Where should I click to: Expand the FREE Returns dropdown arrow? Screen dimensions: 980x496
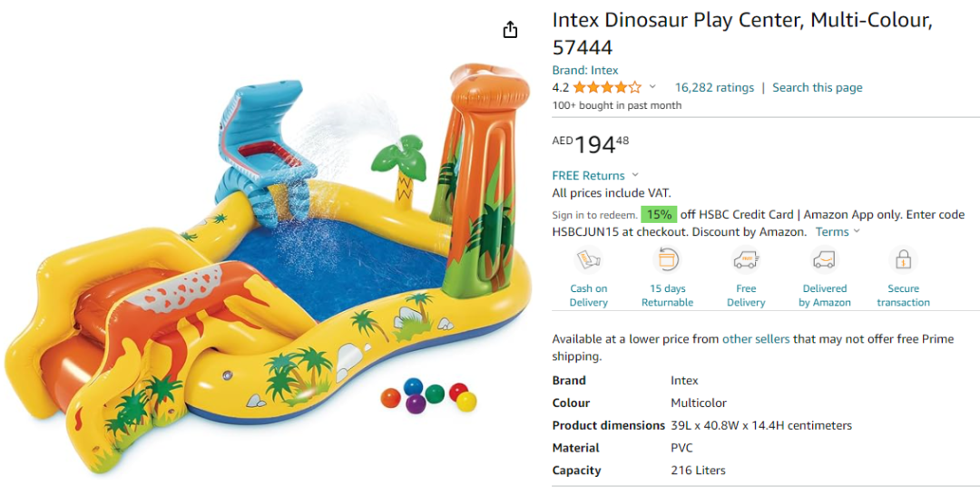[635, 175]
